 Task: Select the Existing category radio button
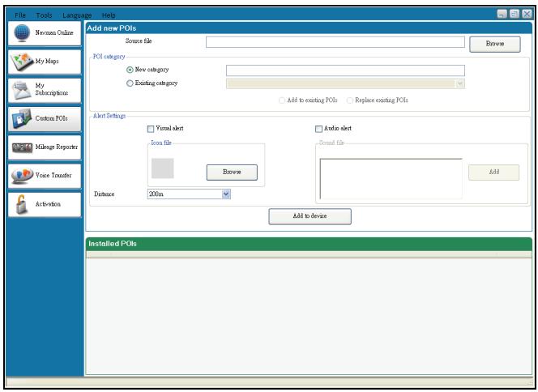pyautogui.click(x=128, y=83)
